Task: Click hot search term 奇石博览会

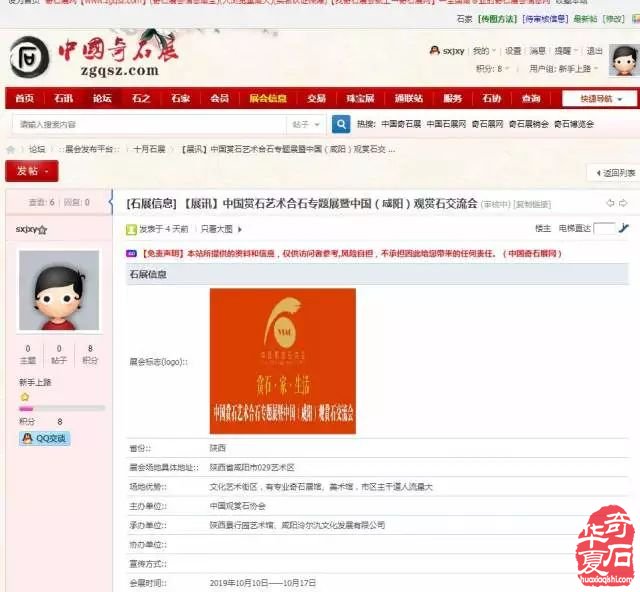Action: [x=573, y=124]
